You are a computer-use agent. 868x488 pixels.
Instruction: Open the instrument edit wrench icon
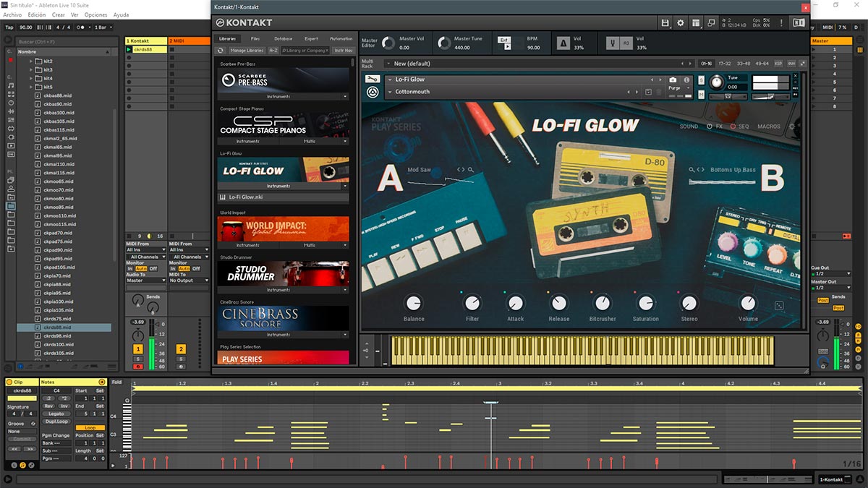tap(373, 79)
